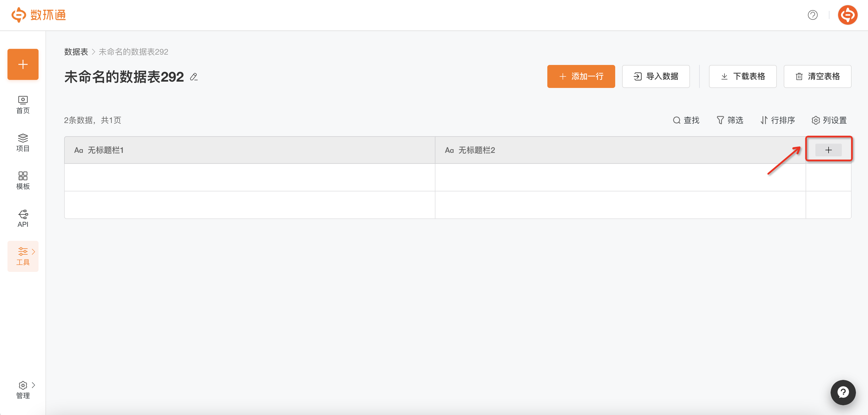
Task: Click the 数环通 logo
Action: [39, 15]
